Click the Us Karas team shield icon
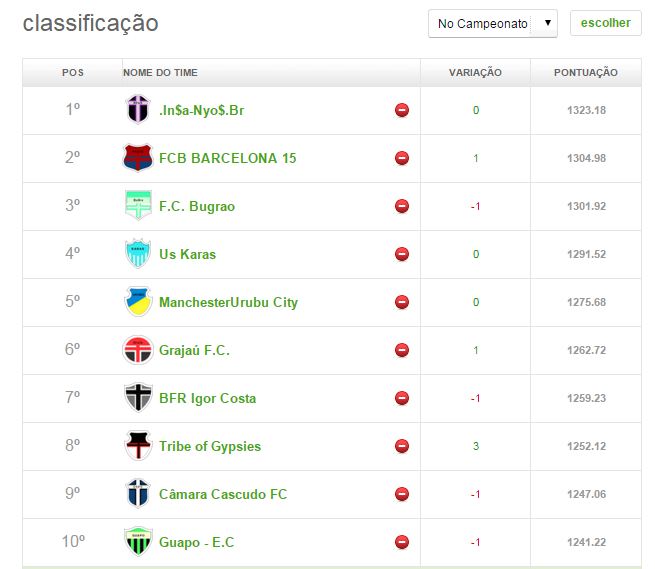 pos(137,254)
